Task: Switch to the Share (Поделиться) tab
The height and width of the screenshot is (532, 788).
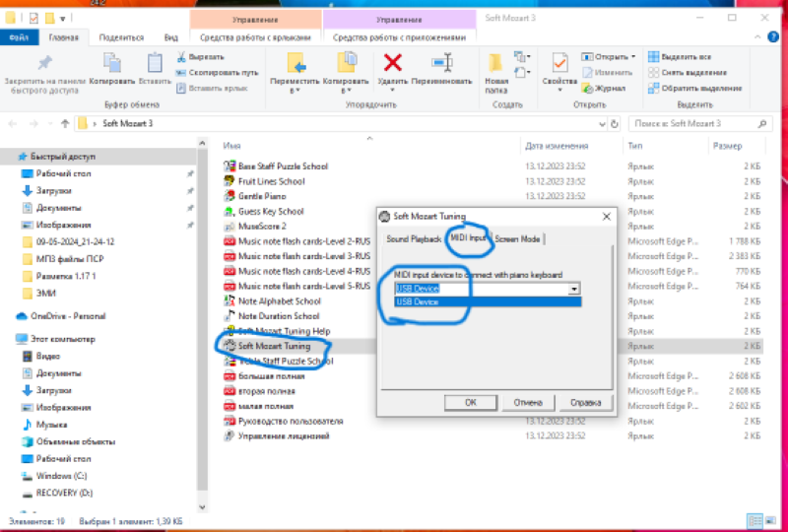Action: coord(121,37)
